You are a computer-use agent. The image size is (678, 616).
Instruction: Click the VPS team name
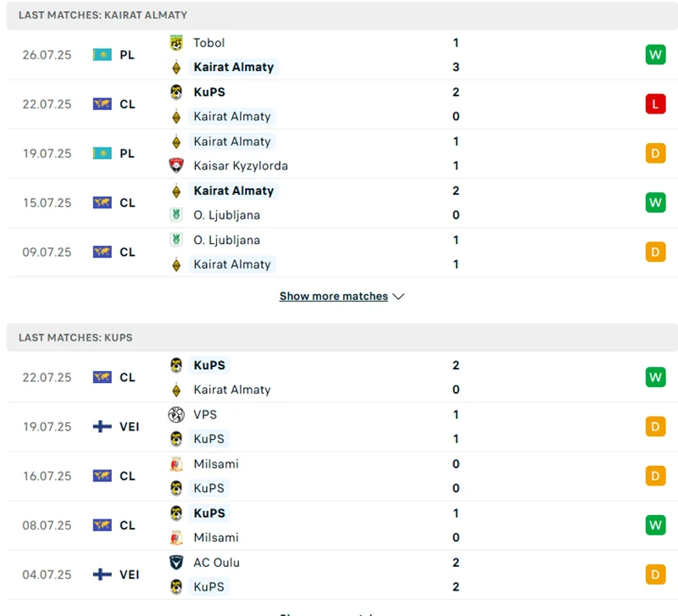point(205,414)
